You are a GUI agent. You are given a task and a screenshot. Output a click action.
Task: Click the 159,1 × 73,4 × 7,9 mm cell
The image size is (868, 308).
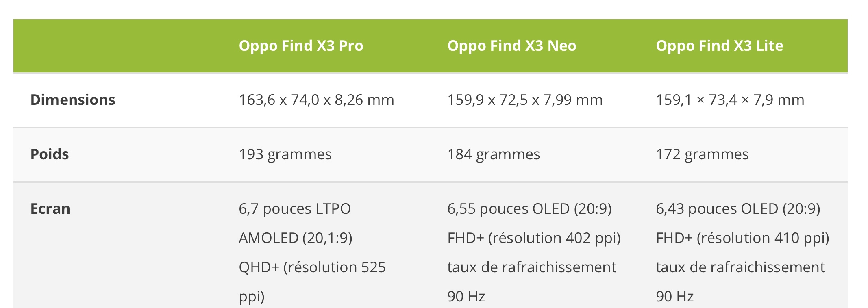[x=730, y=100]
